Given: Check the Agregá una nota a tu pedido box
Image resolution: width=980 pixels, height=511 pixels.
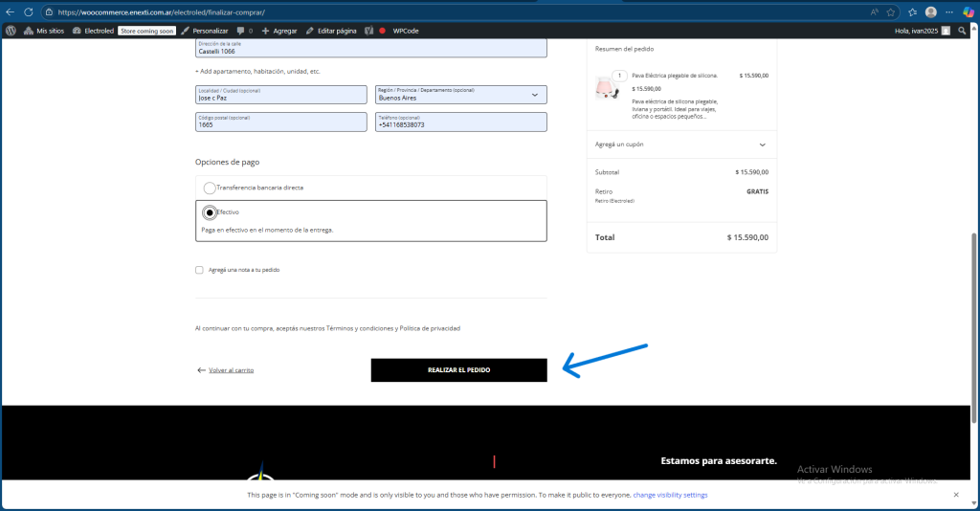Looking at the screenshot, I should 199,270.
